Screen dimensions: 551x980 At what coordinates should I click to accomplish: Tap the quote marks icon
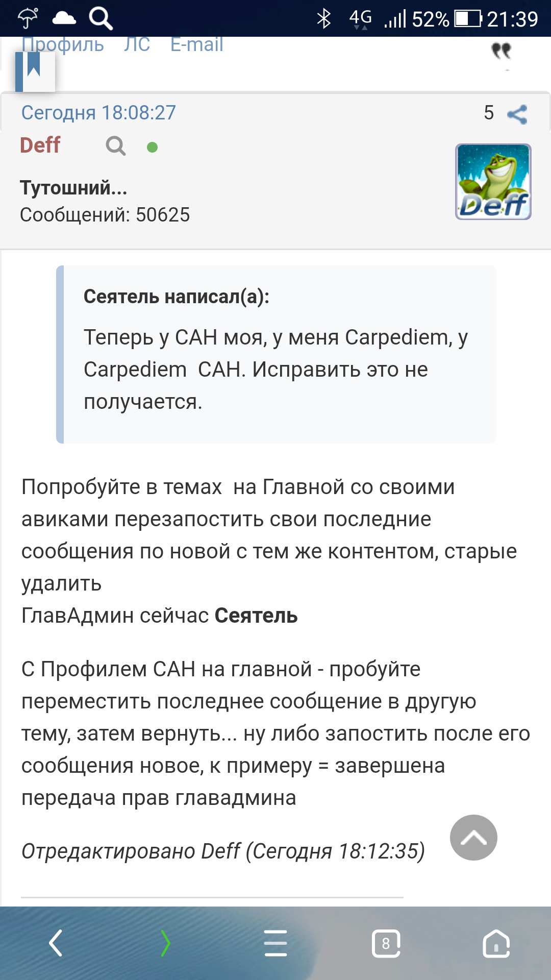click(501, 51)
